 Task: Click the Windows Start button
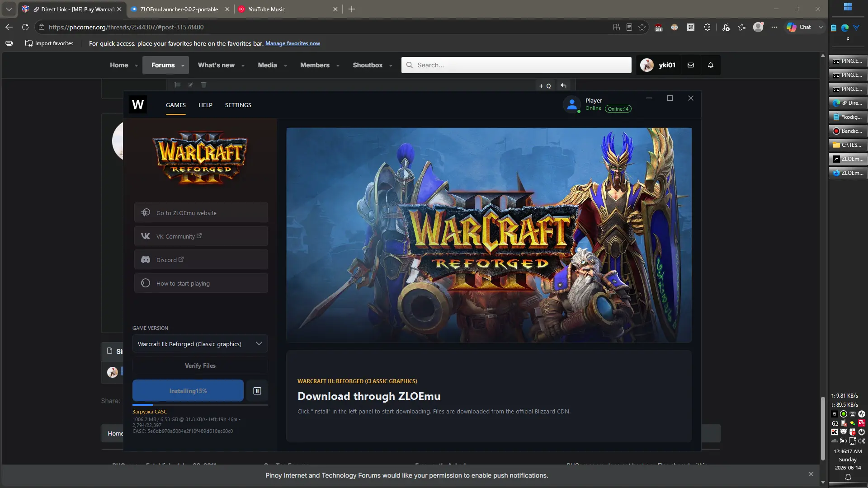848,7
